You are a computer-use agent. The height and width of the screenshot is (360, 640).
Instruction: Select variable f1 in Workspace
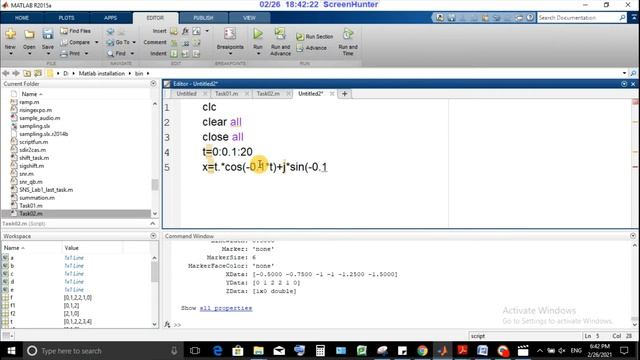[13, 306]
